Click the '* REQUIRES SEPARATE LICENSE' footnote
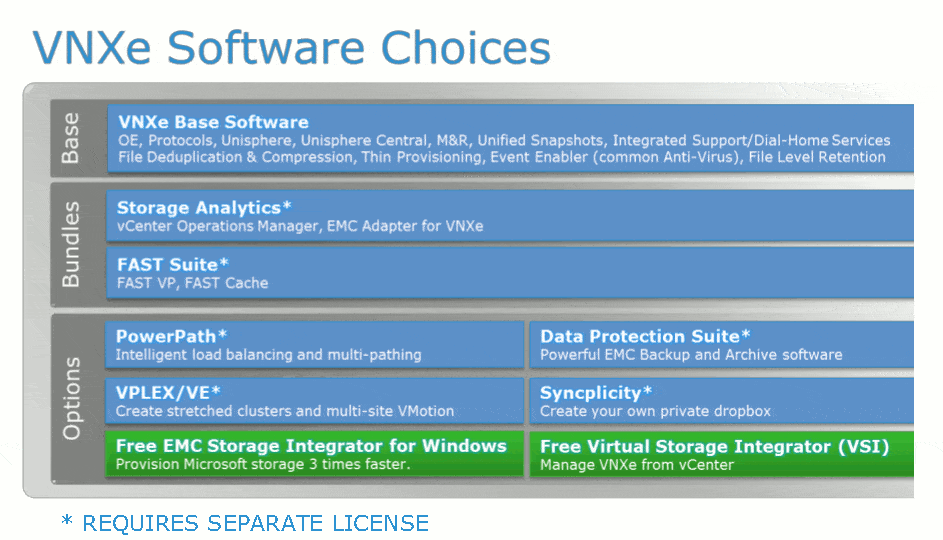The height and width of the screenshot is (540, 943). (x=245, y=523)
